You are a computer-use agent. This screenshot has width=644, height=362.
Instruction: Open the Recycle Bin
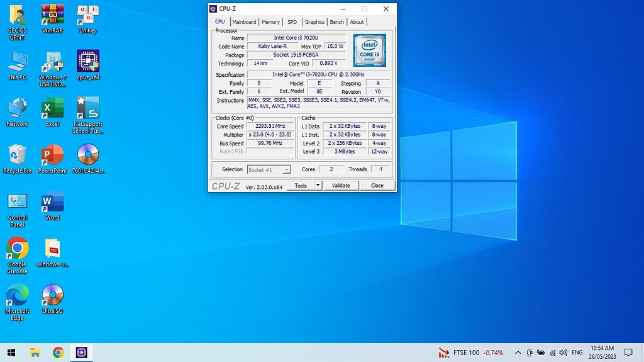pyautogui.click(x=17, y=159)
